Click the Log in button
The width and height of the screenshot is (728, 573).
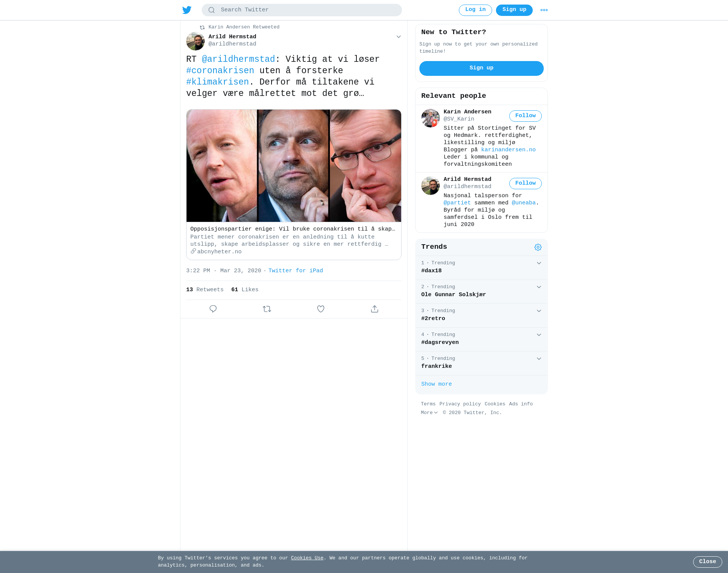point(475,10)
